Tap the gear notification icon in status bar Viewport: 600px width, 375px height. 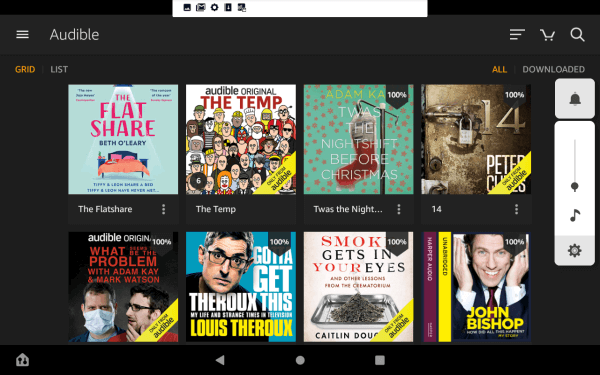[x=214, y=7]
